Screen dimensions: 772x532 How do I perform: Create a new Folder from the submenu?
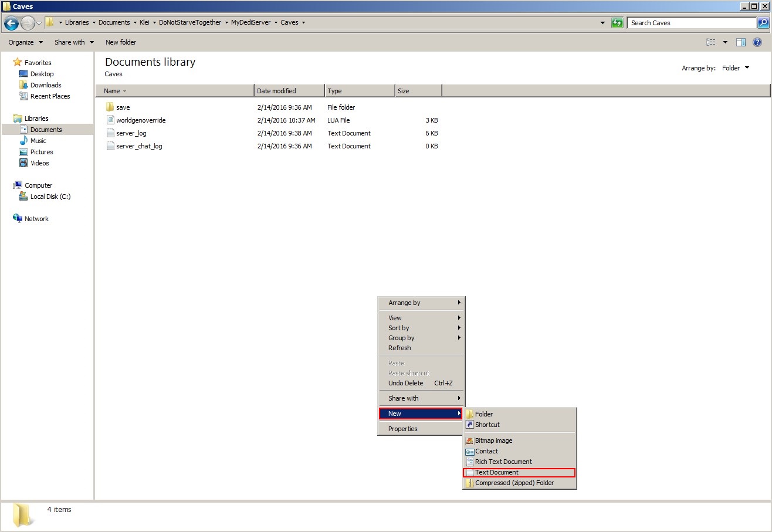[520, 414]
